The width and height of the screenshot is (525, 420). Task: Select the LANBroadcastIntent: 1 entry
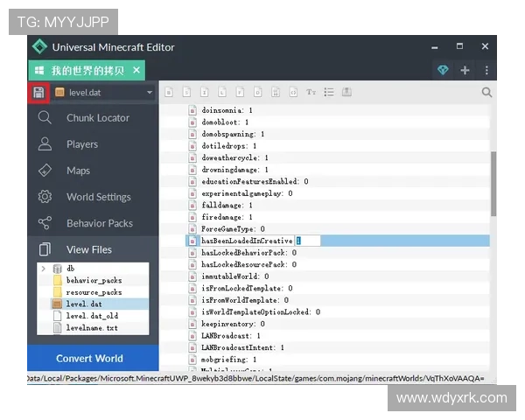(x=242, y=347)
